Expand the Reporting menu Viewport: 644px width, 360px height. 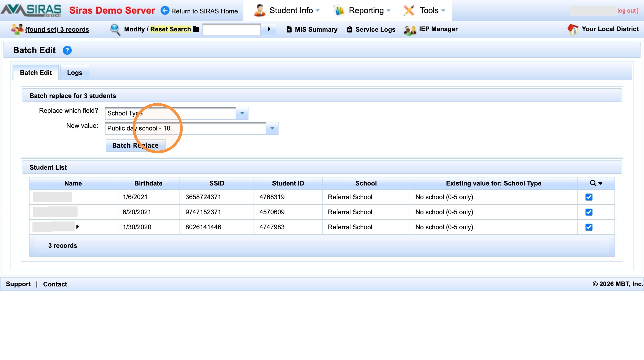pos(389,10)
